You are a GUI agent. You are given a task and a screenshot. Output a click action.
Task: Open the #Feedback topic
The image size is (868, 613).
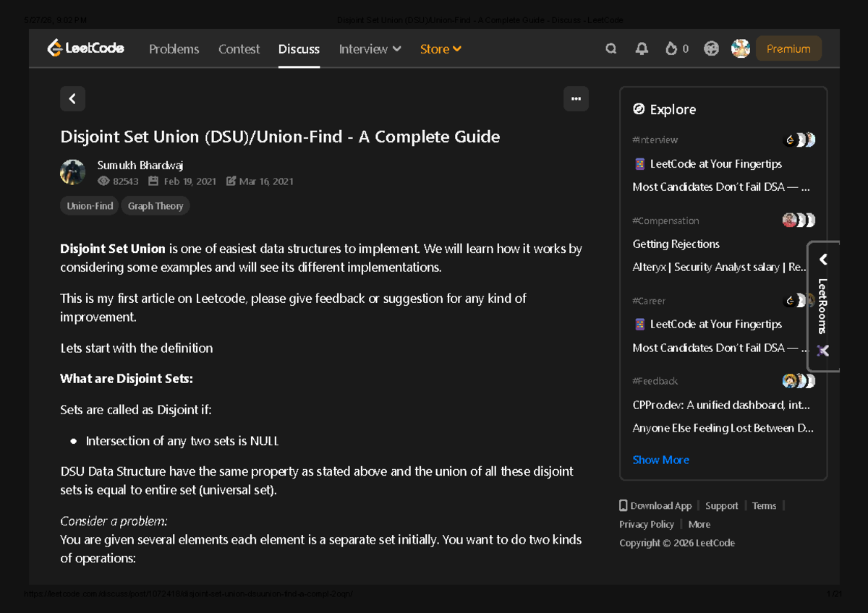[x=655, y=381]
